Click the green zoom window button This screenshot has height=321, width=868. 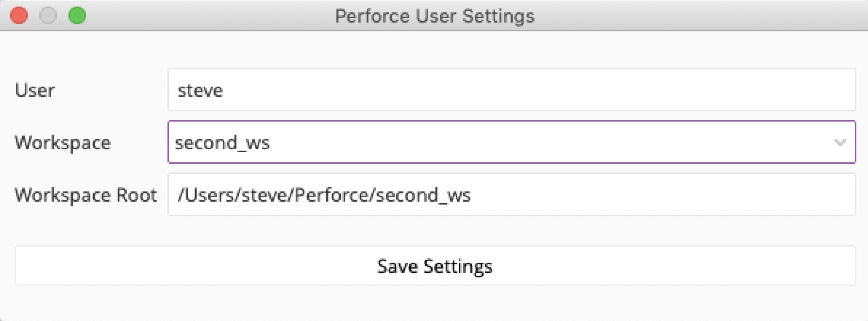77,16
